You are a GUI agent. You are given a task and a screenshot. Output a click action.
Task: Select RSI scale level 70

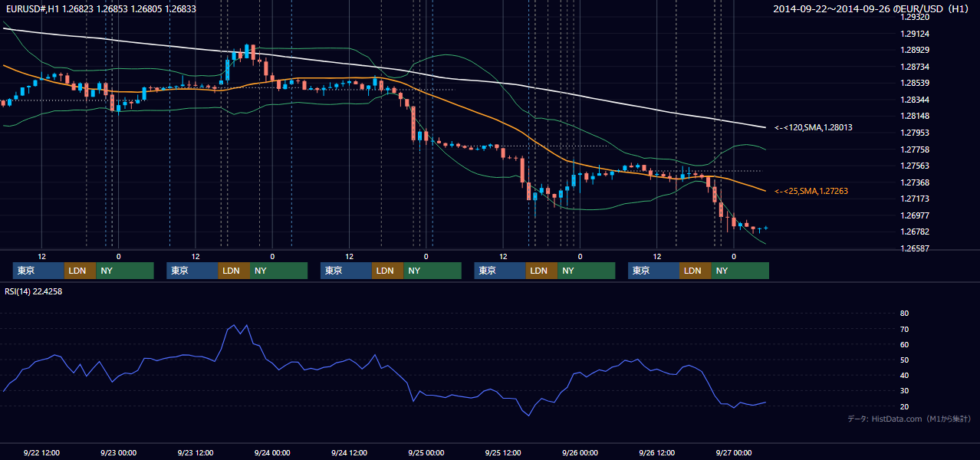point(904,329)
